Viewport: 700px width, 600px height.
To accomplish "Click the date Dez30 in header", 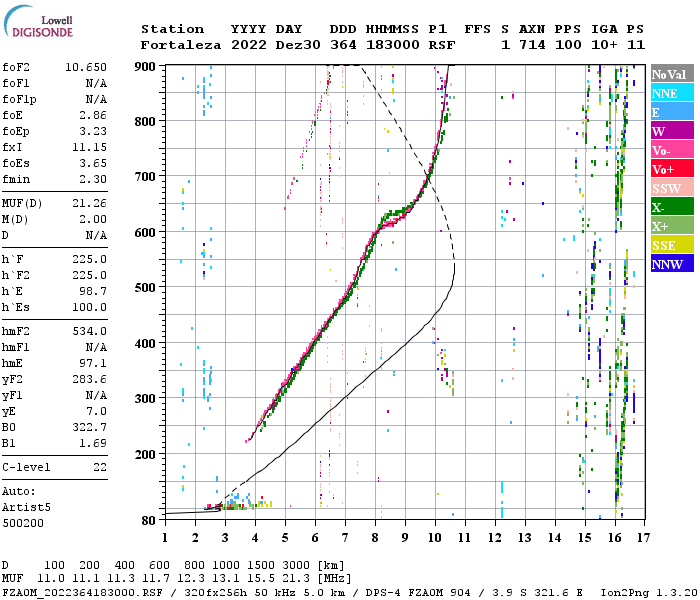I will 298,45.
